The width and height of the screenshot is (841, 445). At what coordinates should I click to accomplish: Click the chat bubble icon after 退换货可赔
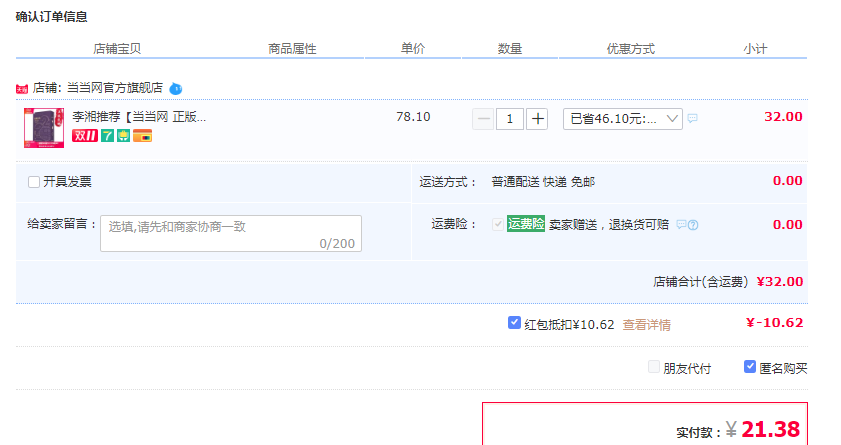point(681,225)
